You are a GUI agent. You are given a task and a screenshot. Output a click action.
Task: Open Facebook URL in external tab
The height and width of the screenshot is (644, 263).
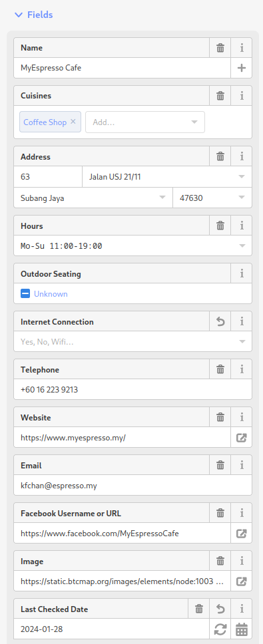click(242, 534)
